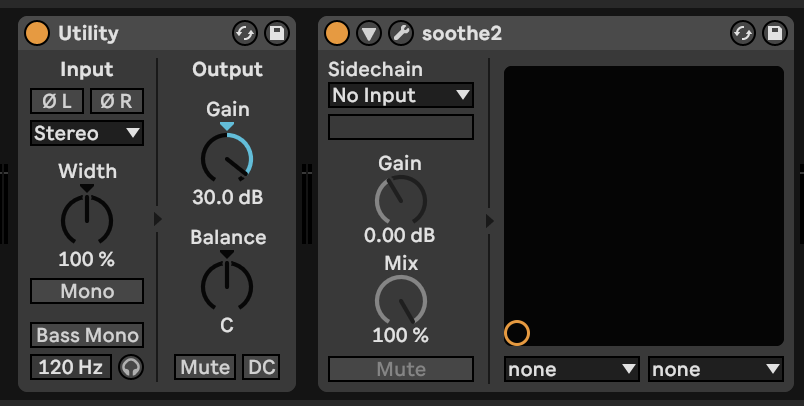Click the soothe2 0.00 dB gain value

pyautogui.click(x=400, y=235)
